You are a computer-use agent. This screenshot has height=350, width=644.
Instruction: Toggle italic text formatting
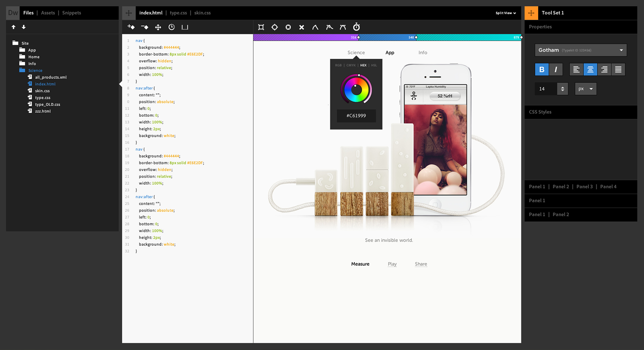tap(556, 69)
